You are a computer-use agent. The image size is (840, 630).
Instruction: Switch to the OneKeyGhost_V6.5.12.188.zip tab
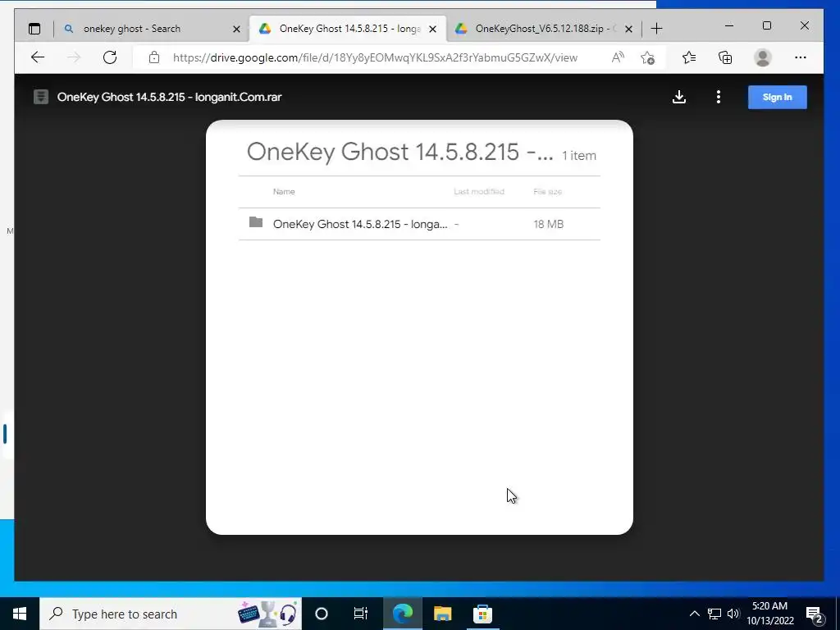(x=544, y=29)
